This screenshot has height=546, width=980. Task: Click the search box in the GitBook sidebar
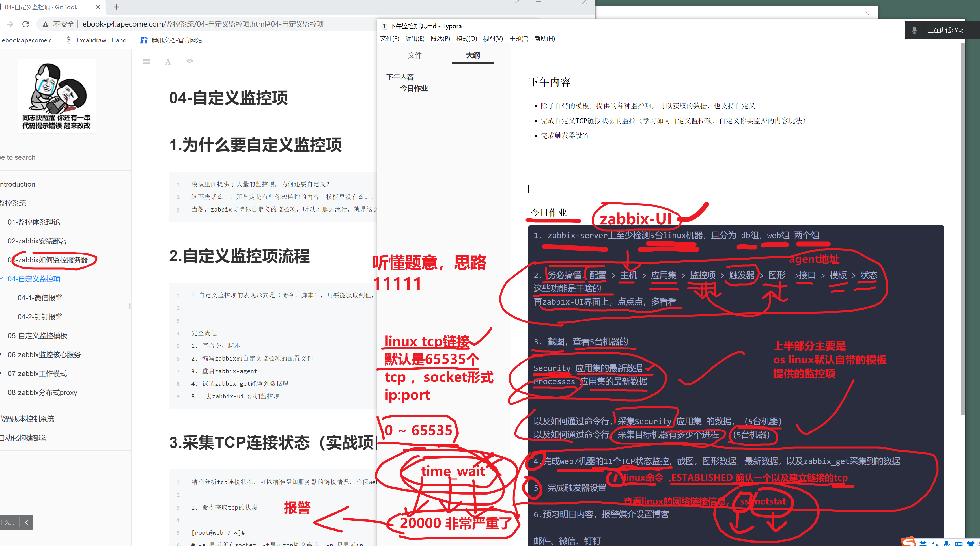click(65, 157)
